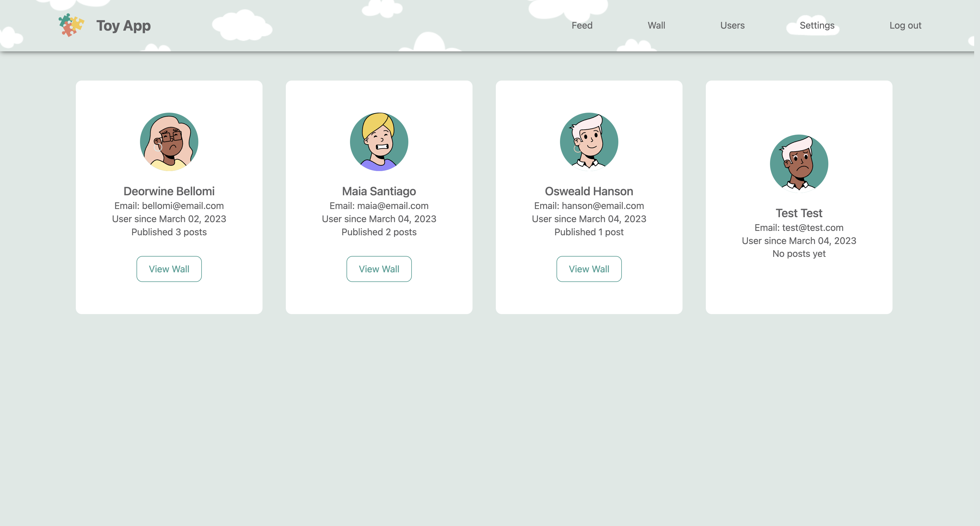
Task: Click View Wall for Osweald Hanson
Action: click(589, 269)
